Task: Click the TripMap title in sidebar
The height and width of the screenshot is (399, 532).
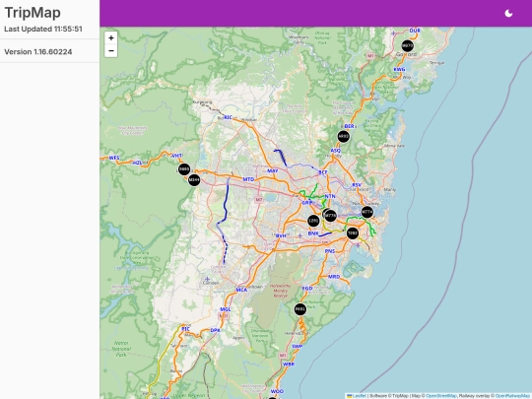Action: tap(33, 13)
